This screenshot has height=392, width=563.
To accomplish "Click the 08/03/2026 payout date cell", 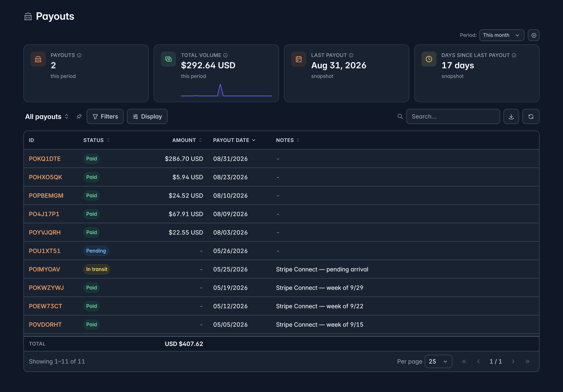I will 230,232.
